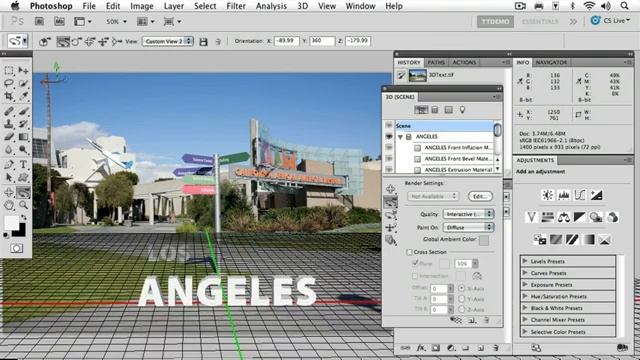
Task: Toggle Quick Mask mode icon
Action: [x=16, y=248]
